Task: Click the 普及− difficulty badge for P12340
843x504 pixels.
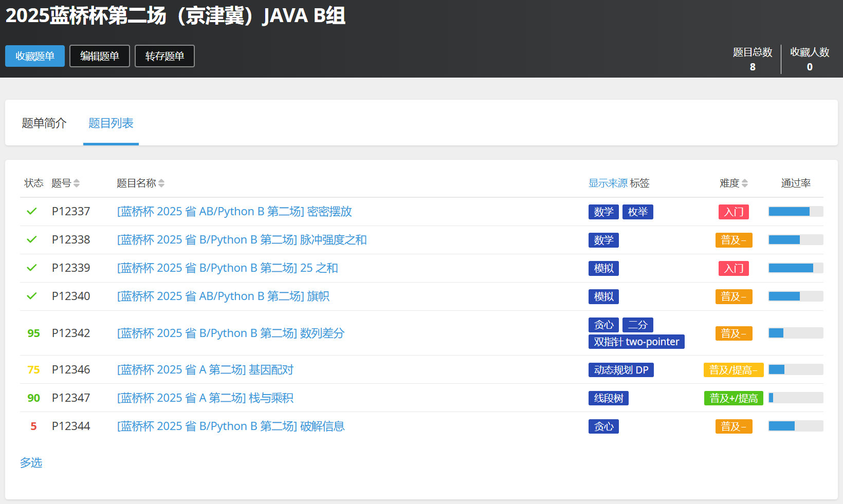Action: (x=734, y=297)
